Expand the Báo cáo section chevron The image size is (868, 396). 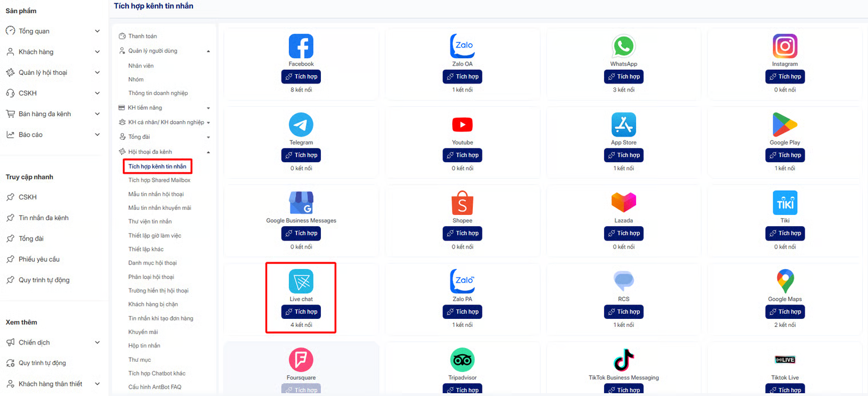[x=97, y=135]
